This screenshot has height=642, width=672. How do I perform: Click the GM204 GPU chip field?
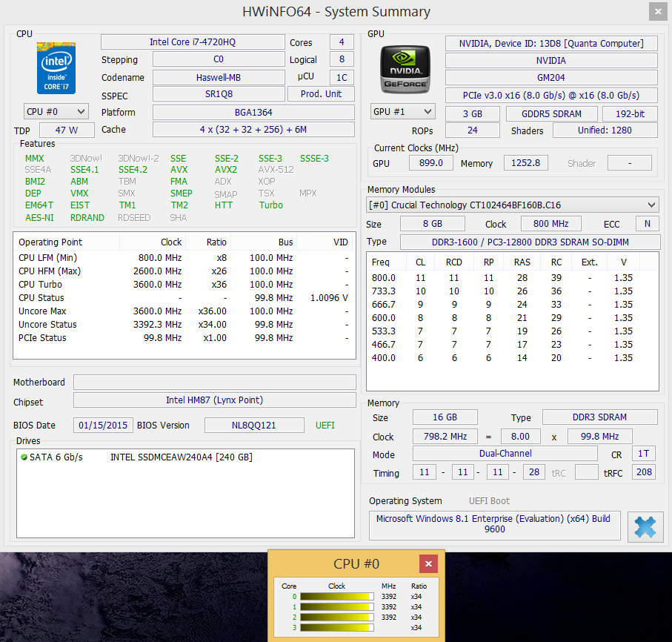coord(551,78)
